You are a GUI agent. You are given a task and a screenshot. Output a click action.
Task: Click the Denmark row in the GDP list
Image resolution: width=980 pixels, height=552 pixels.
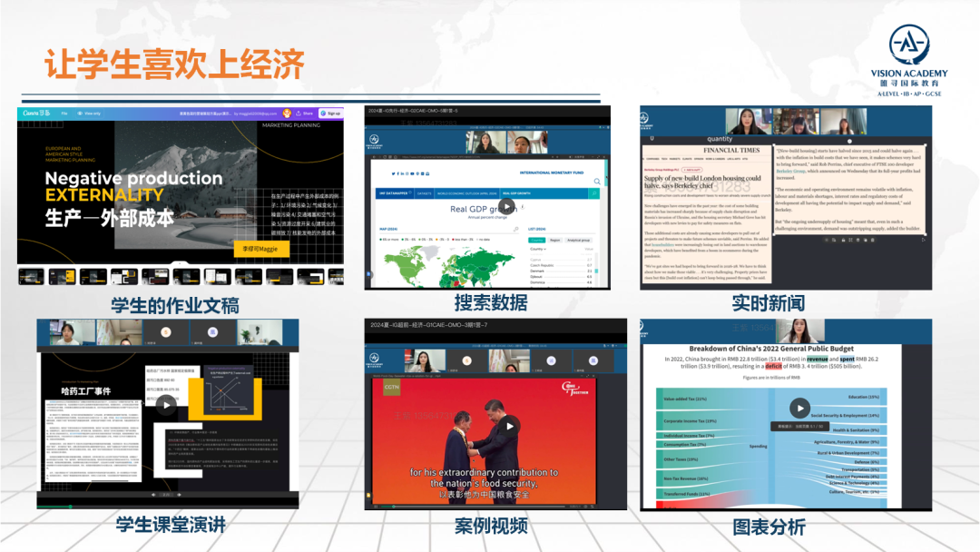tap(562, 271)
